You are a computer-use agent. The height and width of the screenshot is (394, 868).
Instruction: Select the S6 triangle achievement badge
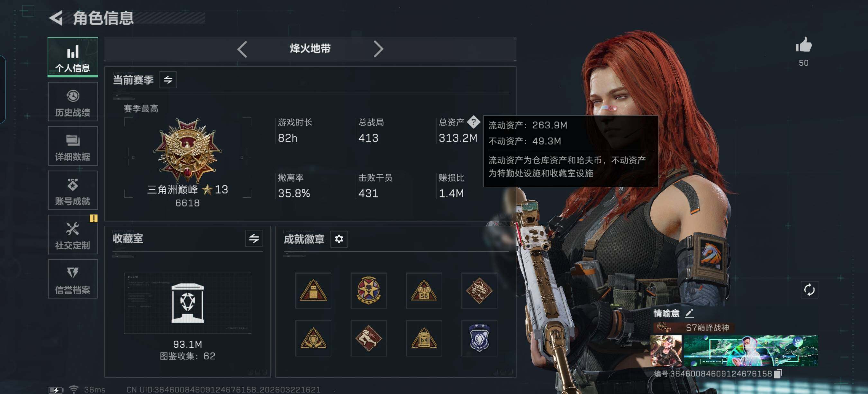[424, 290]
